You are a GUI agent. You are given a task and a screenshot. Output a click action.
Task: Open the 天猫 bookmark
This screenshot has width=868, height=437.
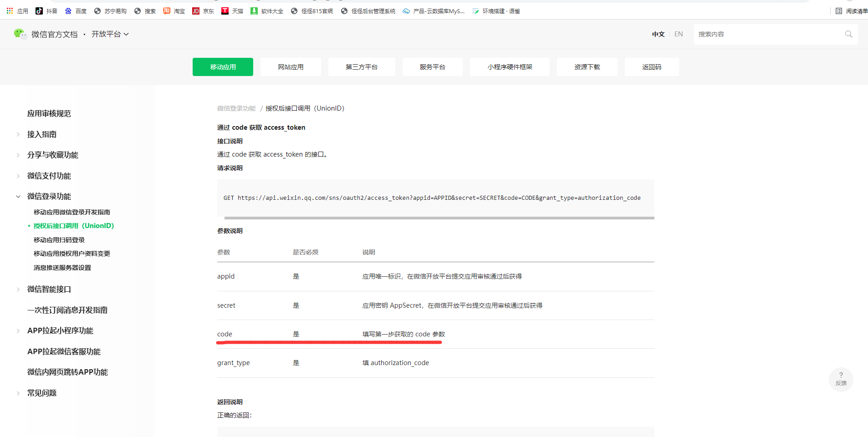(x=232, y=11)
